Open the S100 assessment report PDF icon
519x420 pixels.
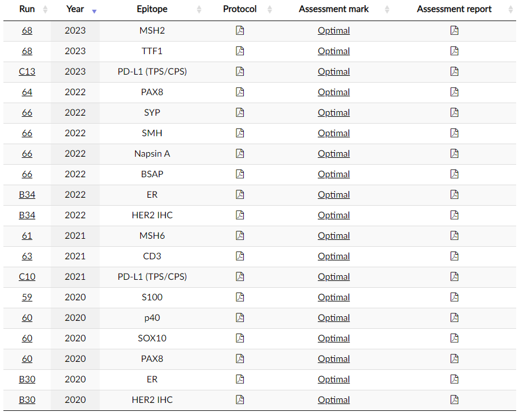[x=455, y=297]
